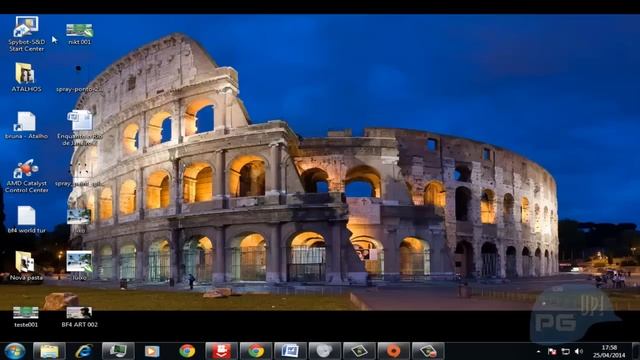Open the volume speaker tray icon
This screenshot has width=640, height=360.
click(578, 351)
